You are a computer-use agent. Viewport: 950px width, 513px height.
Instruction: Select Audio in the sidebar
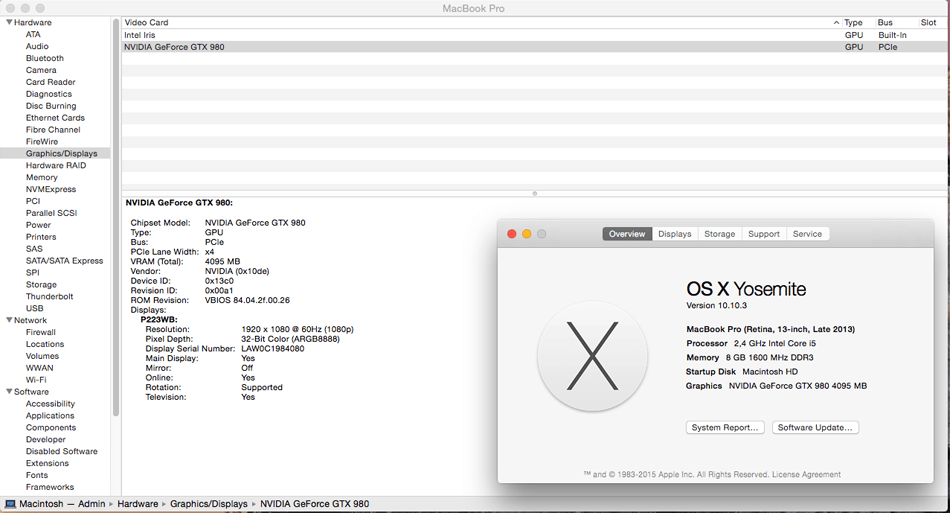click(x=37, y=46)
